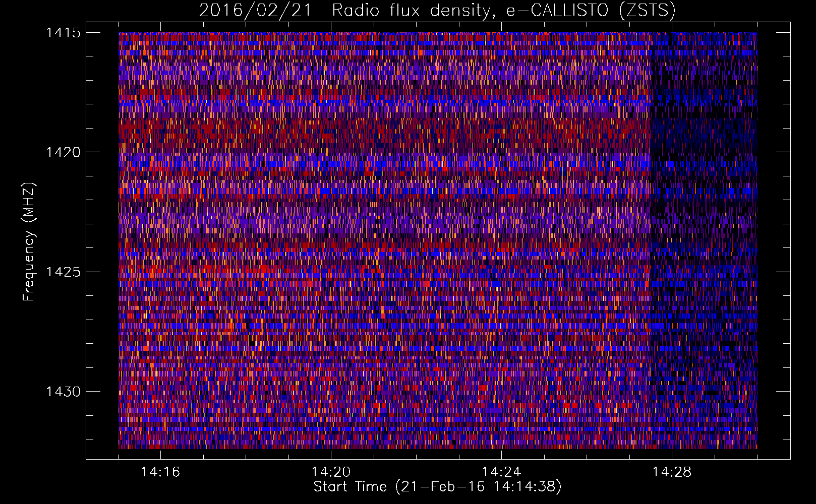Select the 1415 frequency tick label
816x504 pixels.
[x=63, y=33]
